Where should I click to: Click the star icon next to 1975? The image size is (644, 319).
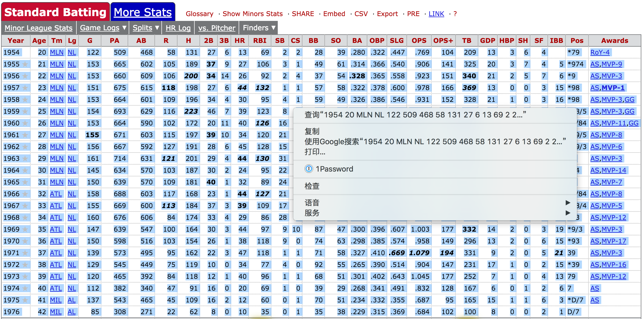click(x=25, y=300)
